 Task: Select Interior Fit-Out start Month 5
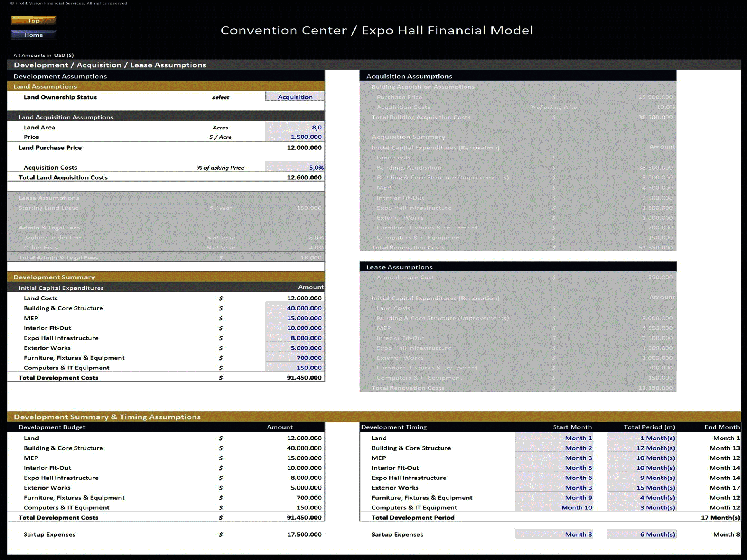click(554, 468)
